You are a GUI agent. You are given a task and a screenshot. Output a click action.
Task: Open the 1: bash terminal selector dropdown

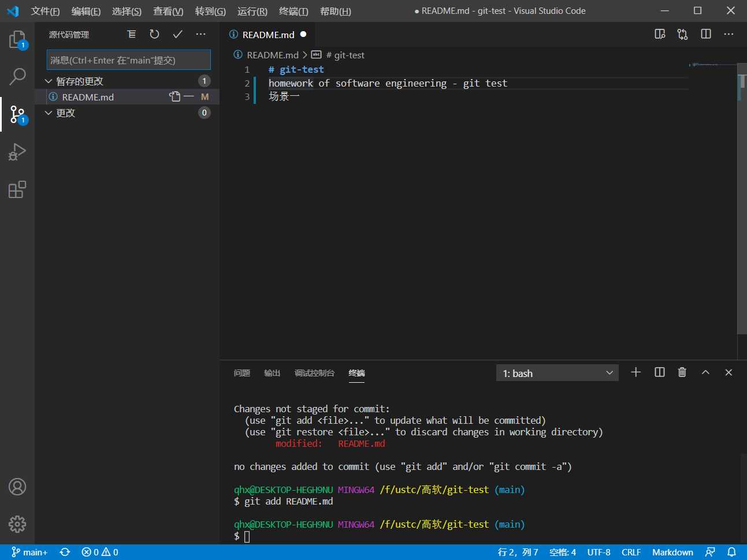[558, 373]
